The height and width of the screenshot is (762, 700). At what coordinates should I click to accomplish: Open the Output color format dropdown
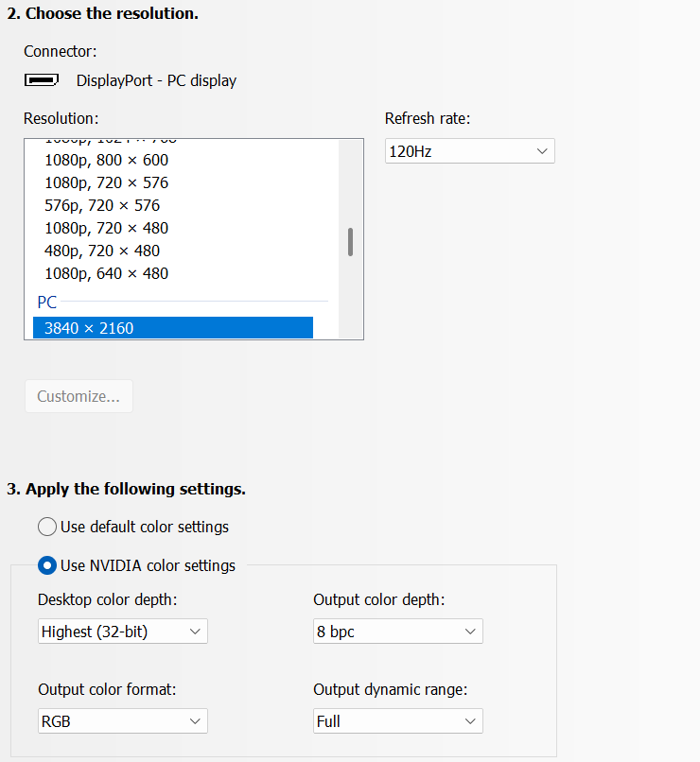point(123,721)
